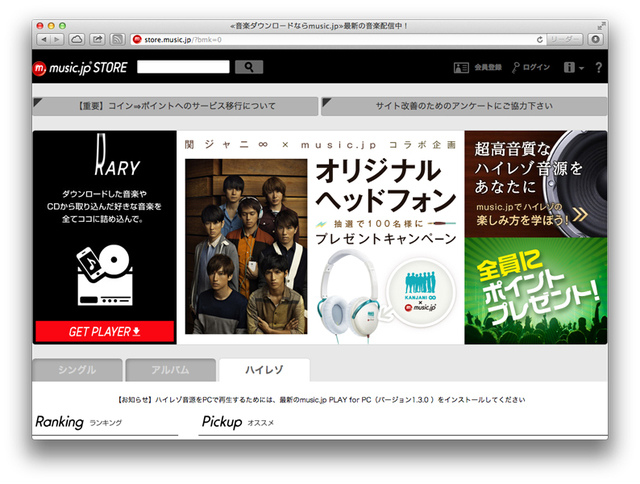Click the Safari iCloud tabs icon
The height and width of the screenshot is (484, 640).
77,38
